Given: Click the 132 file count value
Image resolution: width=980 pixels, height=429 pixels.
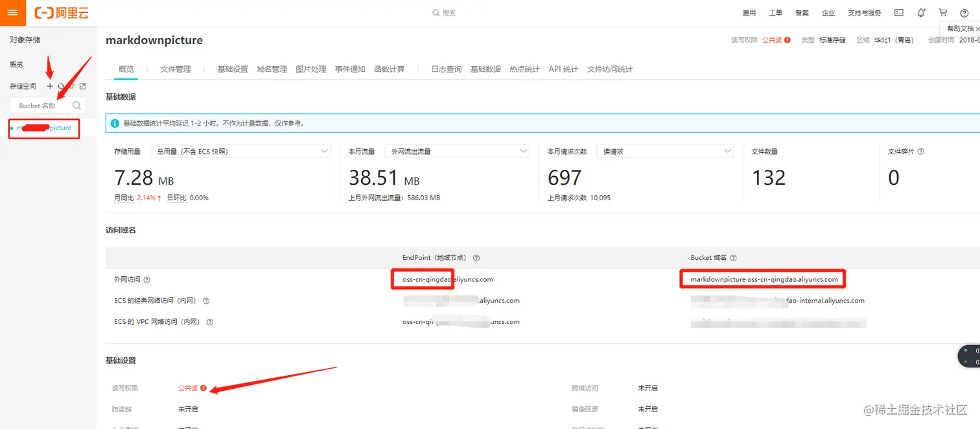Looking at the screenshot, I should click(x=768, y=178).
